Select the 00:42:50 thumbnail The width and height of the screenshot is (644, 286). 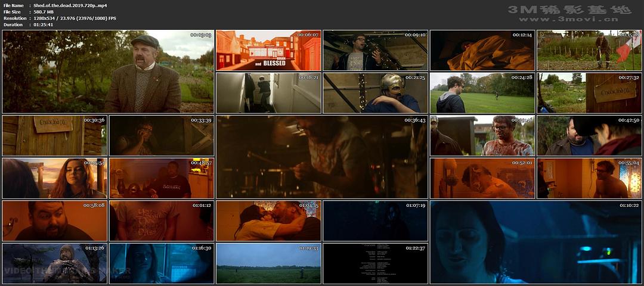[589, 135]
